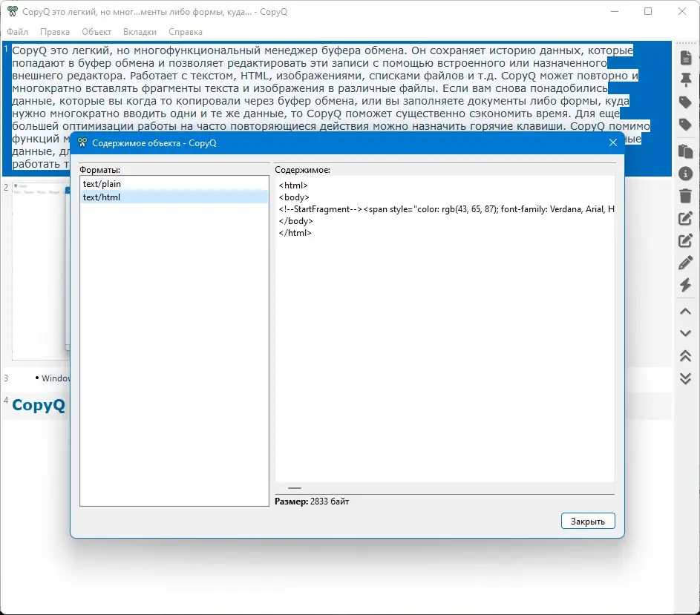Open the external editor with the pencil icon
Viewport: 700px width, 615px height.
pyautogui.click(x=686, y=263)
